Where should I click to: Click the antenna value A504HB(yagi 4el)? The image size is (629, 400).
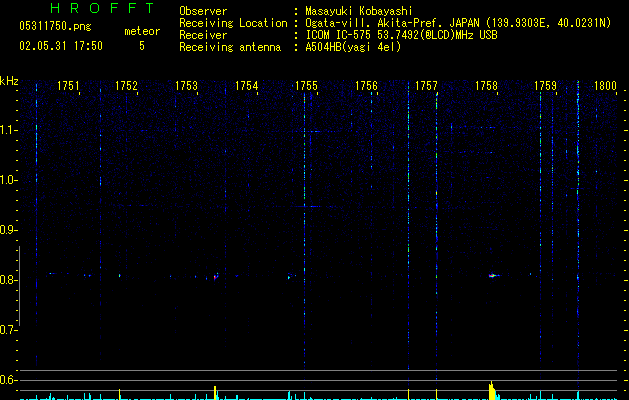click(353, 47)
